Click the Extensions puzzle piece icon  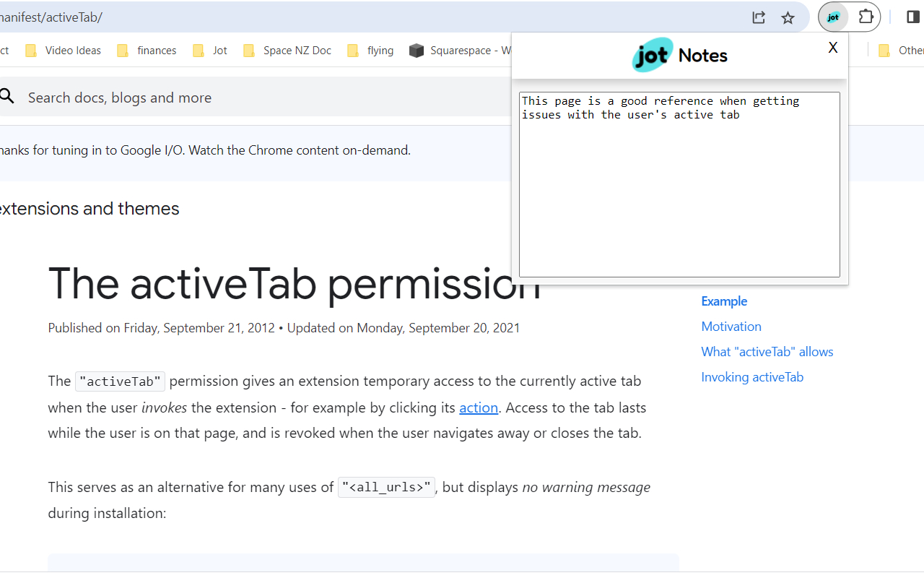click(866, 17)
